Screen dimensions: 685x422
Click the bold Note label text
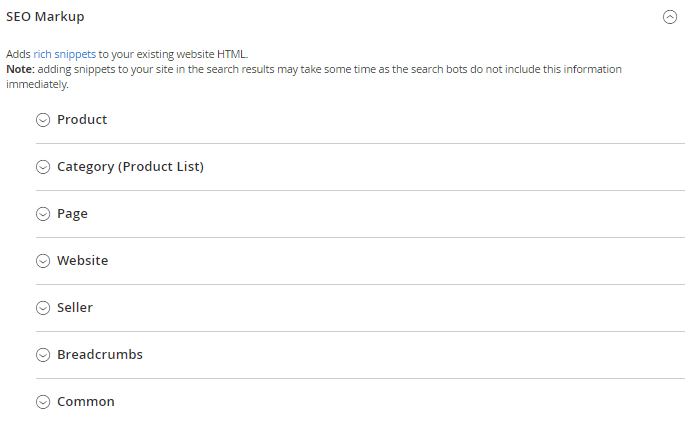tap(19, 70)
